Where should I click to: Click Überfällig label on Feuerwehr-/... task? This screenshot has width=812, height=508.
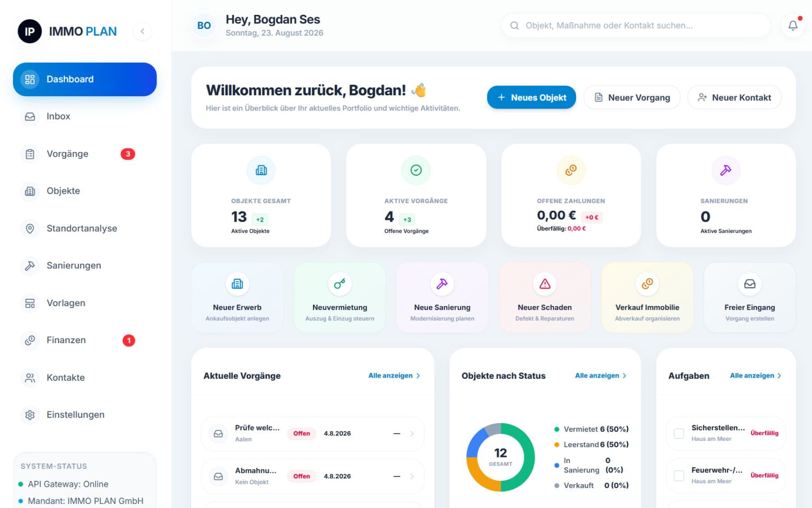[765, 475]
